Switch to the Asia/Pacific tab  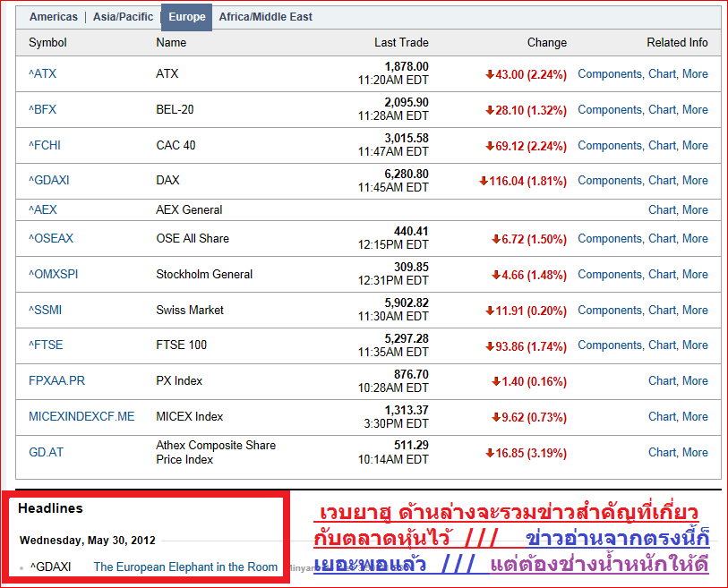click(123, 17)
